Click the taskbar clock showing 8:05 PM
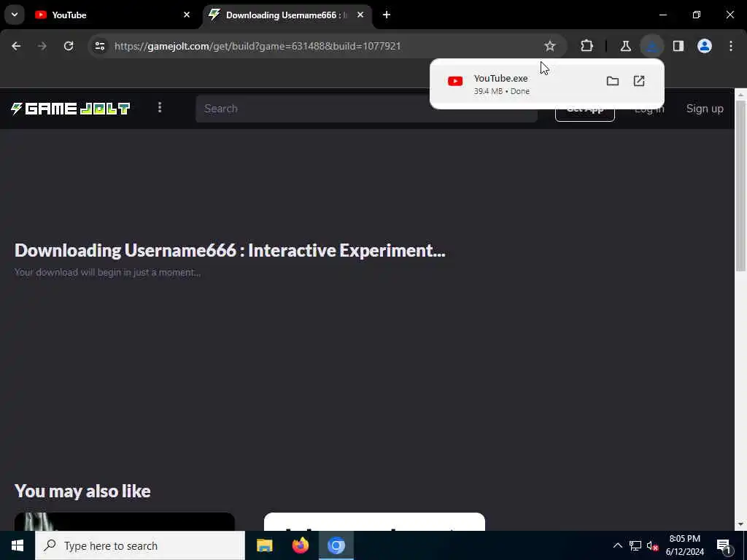747x560 pixels. 684,545
